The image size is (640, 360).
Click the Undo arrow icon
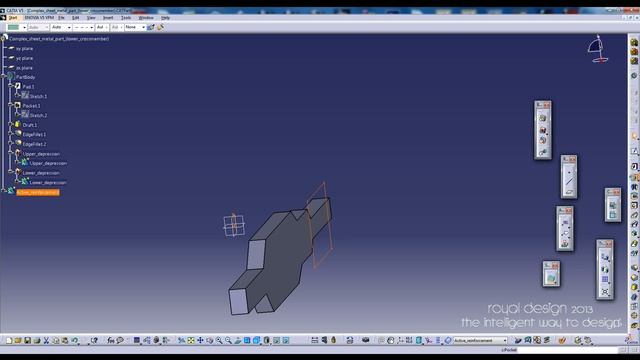[74, 340]
